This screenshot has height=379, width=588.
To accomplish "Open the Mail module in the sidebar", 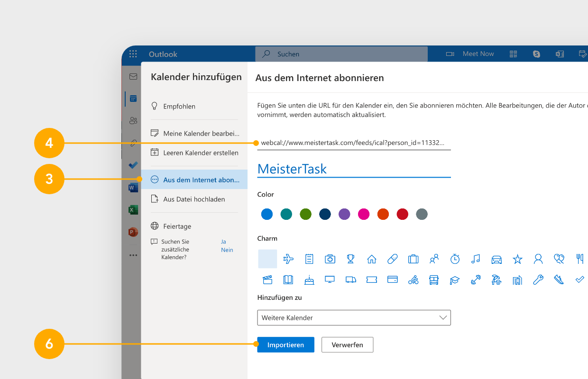I will 133,76.
